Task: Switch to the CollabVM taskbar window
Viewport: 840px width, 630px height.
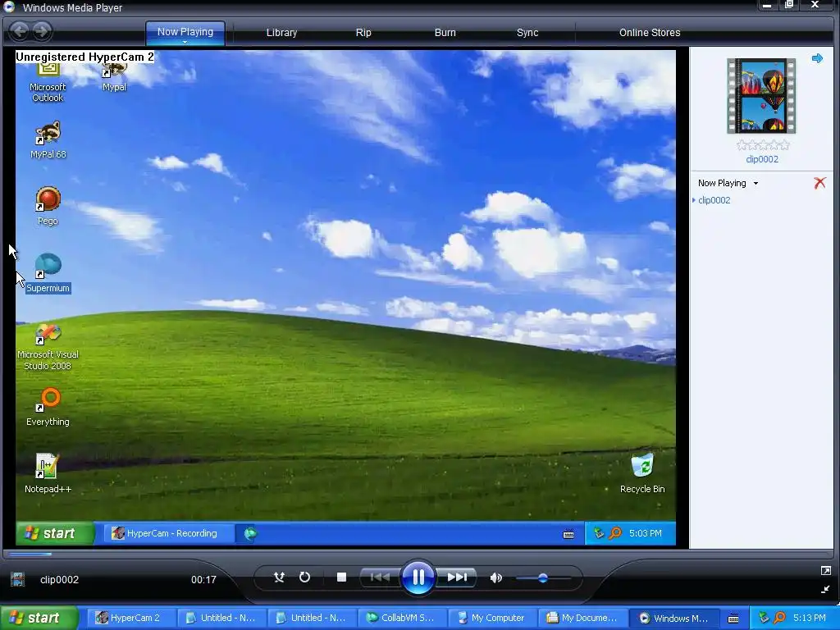Action: point(402,619)
